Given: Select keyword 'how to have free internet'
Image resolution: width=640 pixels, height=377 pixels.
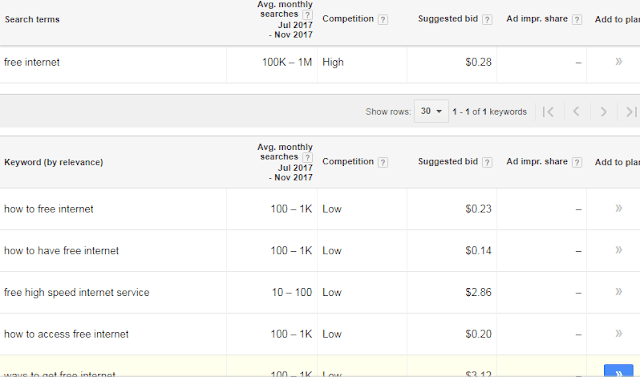Looking at the screenshot, I should tap(61, 251).
